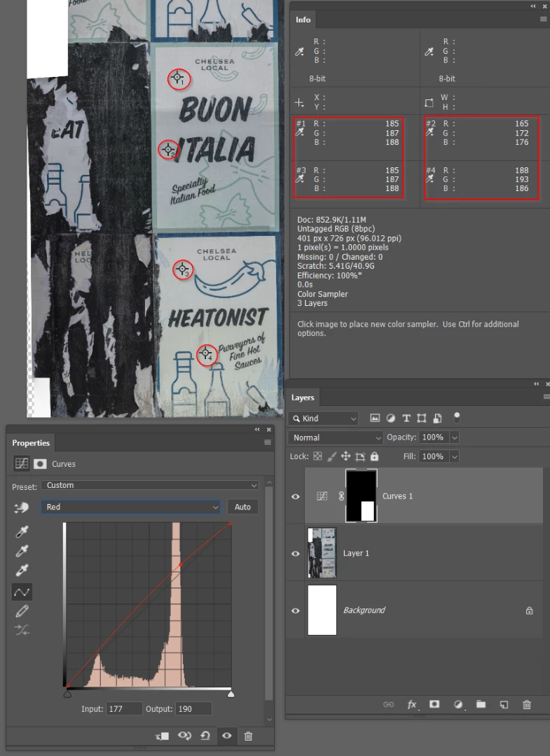Viewport: 550px width, 756px height.
Task: Click the selected curve point on the graph
Action: (181, 564)
